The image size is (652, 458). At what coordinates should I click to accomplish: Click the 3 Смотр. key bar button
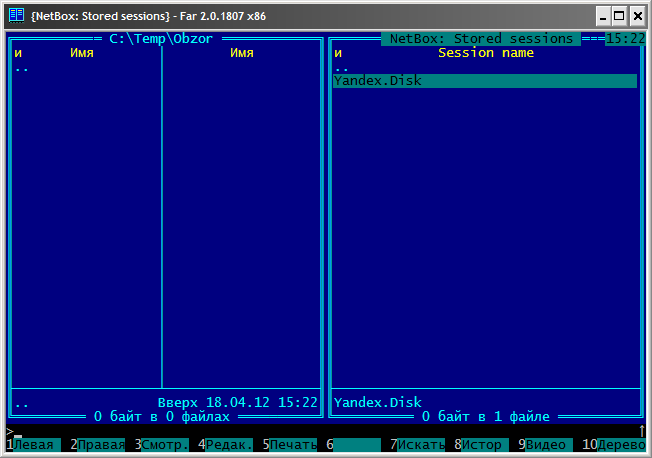point(164,444)
